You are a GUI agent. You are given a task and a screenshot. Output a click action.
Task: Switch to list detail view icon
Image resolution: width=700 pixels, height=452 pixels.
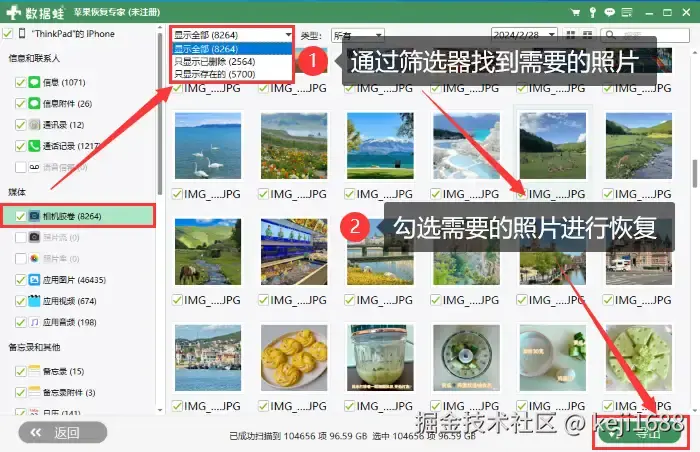588,35
